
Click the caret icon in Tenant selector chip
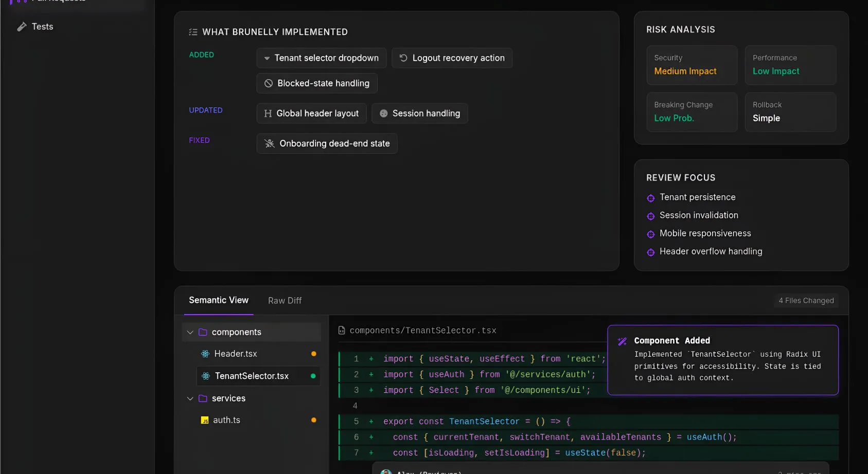click(x=267, y=58)
